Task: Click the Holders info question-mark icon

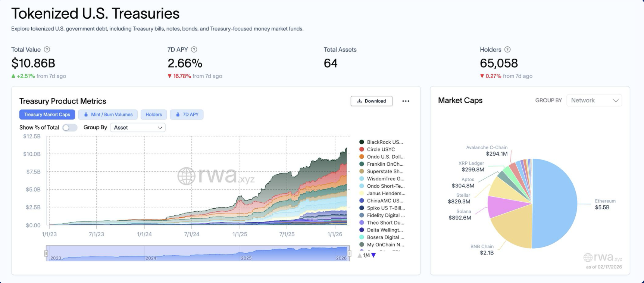Action: click(x=507, y=50)
